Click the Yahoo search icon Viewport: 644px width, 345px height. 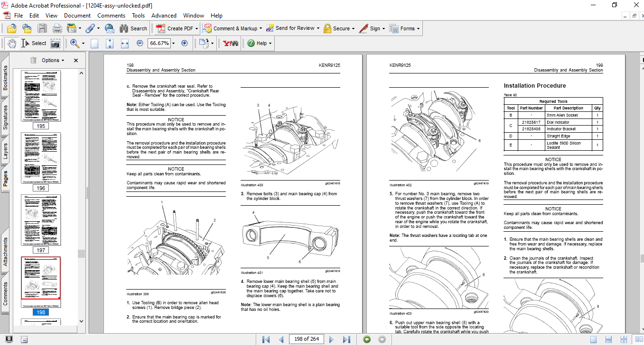229,43
